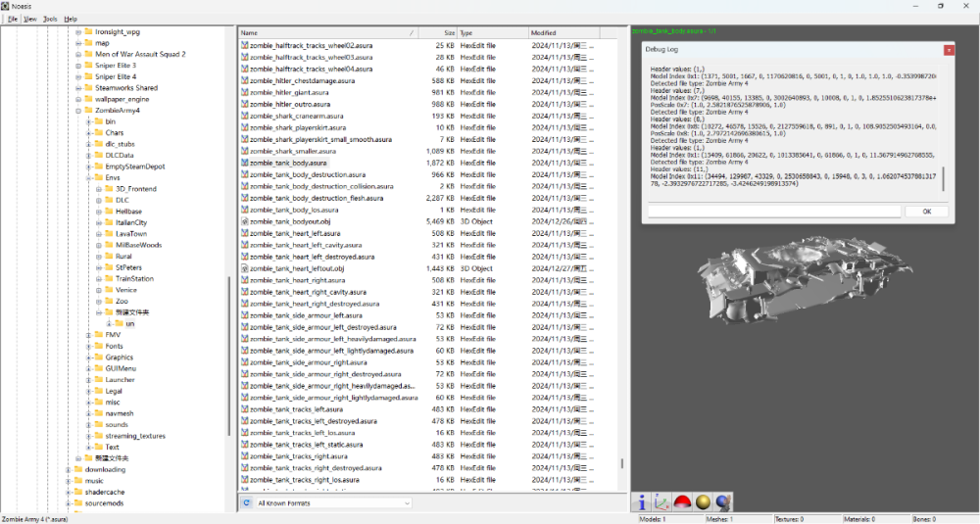Screen dimensions: 980x524
Task: Click the zombie_tank_bodyout.obj file icon
Action: (x=245, y=221)
